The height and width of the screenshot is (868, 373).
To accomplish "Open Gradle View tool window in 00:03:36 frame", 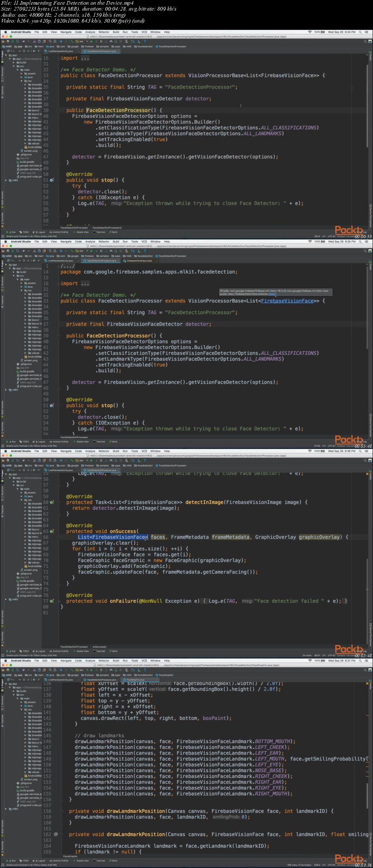I will 81,861.
